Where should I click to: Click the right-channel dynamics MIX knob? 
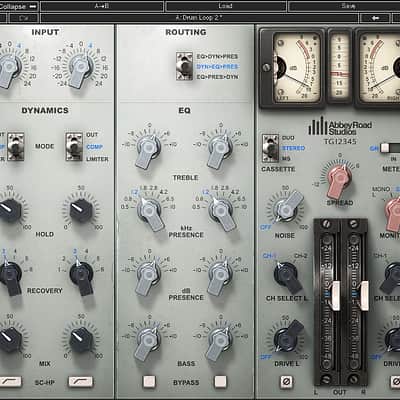pyautogui.click(x=81, y=339)
